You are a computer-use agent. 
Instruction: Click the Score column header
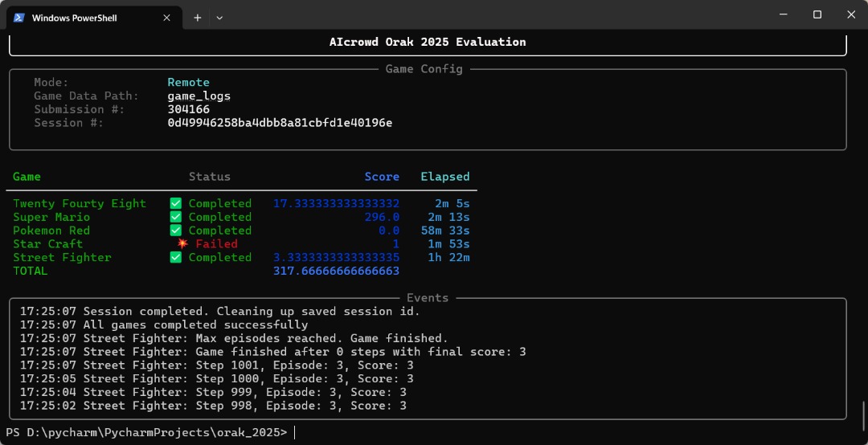pyautogui.click(x=382, y=177)
